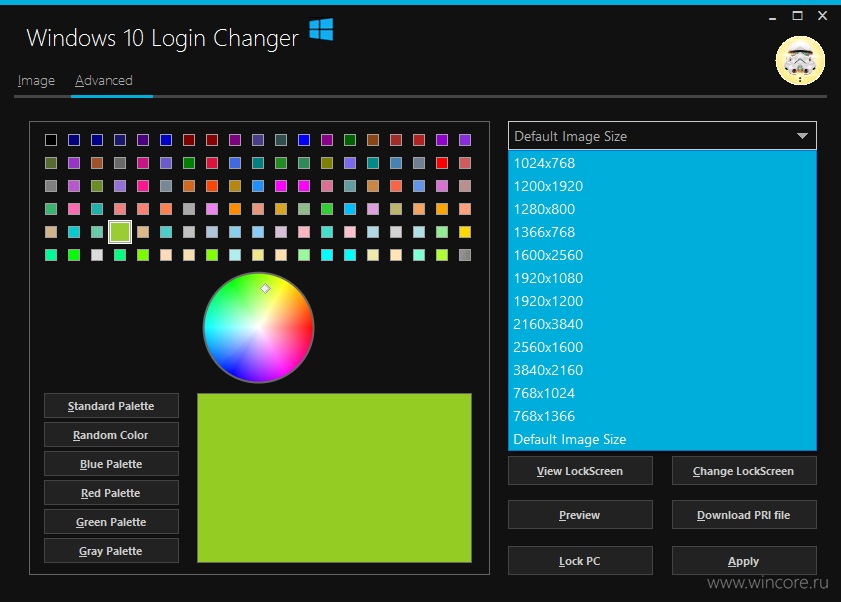Click Change LockScreen button
This screenshot has width=841, height=602.
[x=744, y=471]
